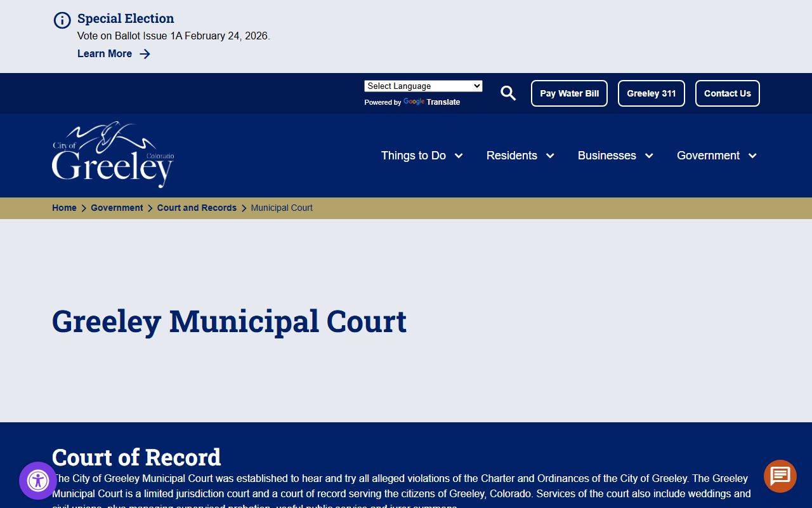This screenshot has height=508, width=812.
Task: Open the Government menu item
Action: 708,156
